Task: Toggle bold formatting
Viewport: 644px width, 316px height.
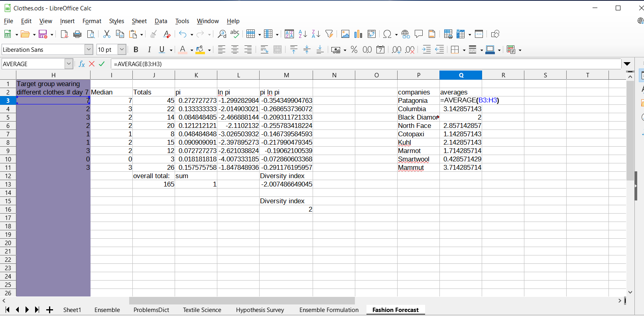Action: tap(136, 49)
